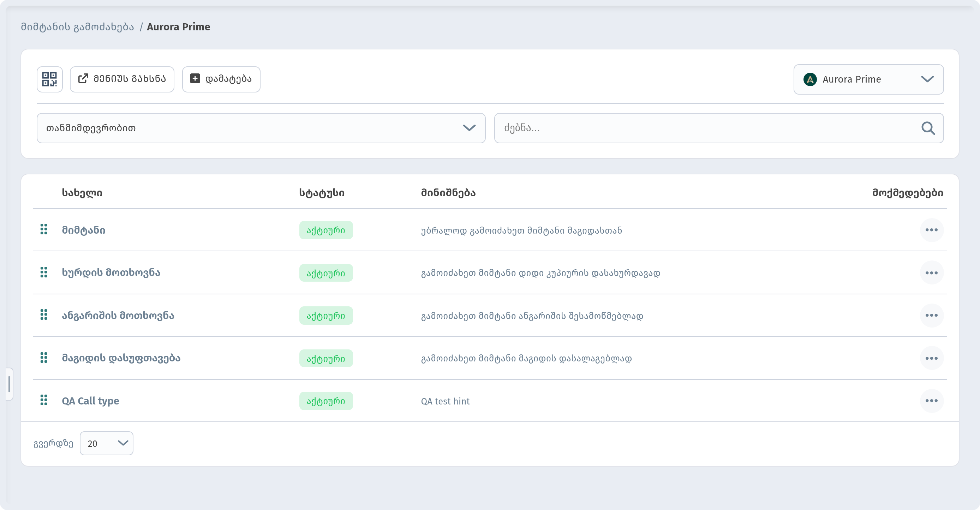The width and height of the screenshot is (980, 510).
Task: Open the ანგარიშის მოთხოვნა entry
Action: [x=118, y=315]
